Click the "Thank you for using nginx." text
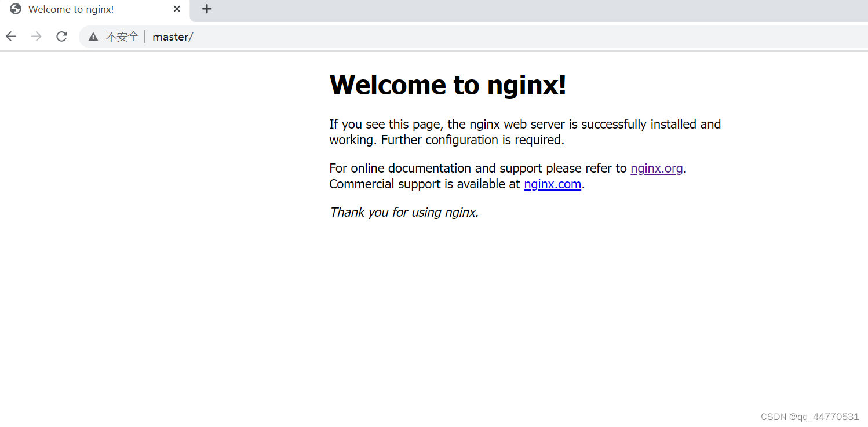This screenshot has width=868, height=427. point(404,212)
